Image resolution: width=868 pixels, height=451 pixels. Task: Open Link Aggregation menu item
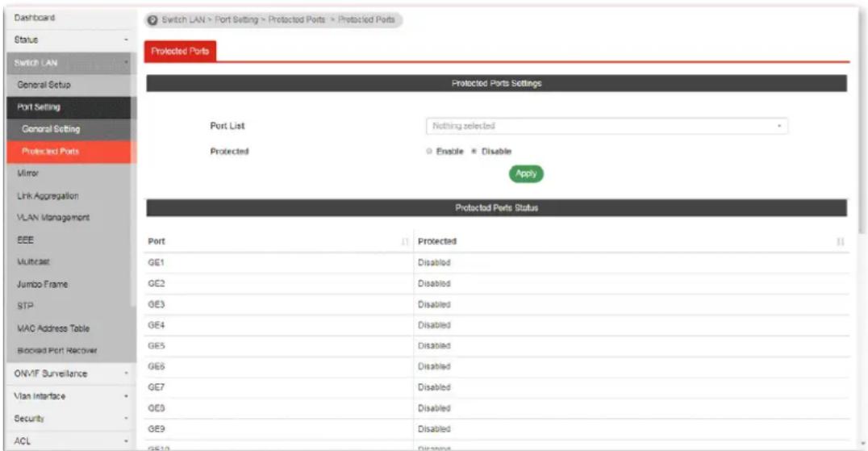tap(69, 196)
